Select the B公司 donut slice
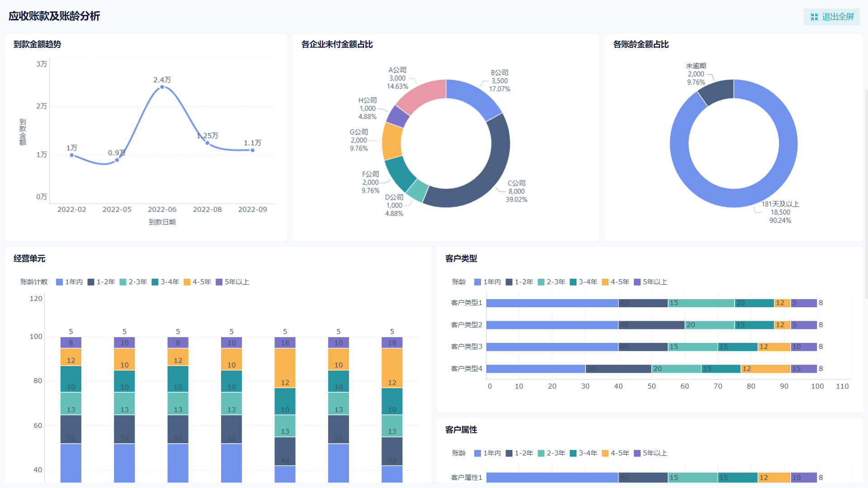The width and height of the screenshot is (868, 488). (x=475, y=96)
